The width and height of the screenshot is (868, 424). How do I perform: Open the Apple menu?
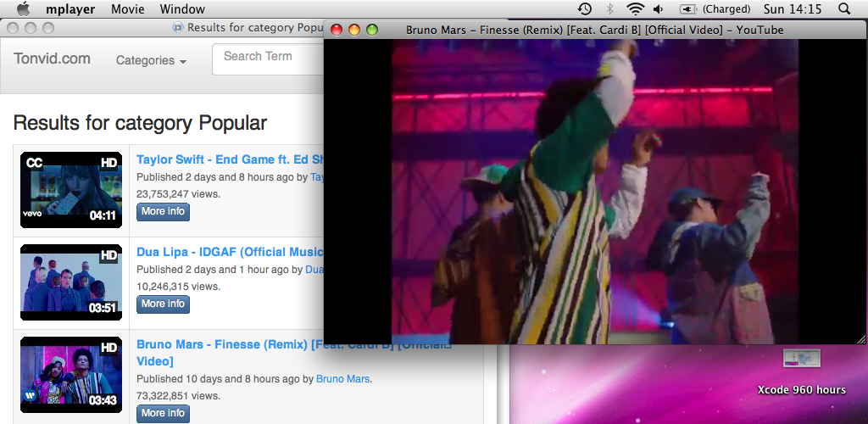pos(23,8)
